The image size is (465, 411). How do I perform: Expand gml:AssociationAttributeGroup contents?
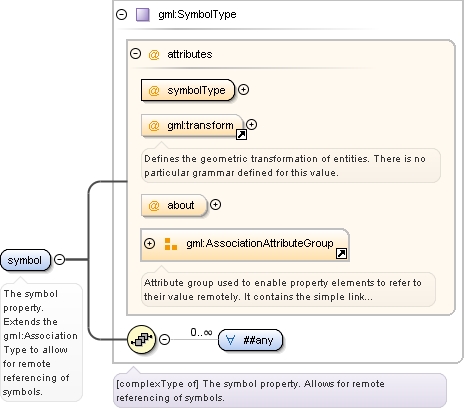click(149, 244)
